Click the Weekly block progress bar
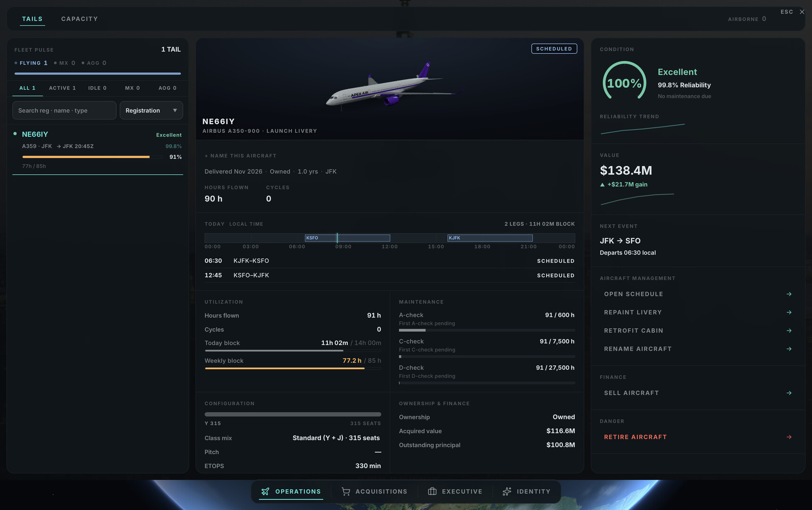This screenshot has width=812, height=510. point(293,368)
